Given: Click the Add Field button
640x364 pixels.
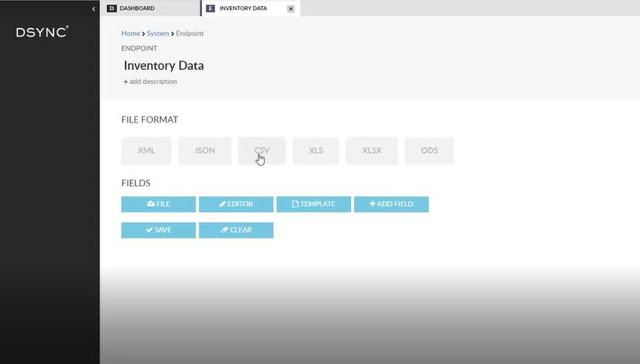Looking at the screenshot, I should 391,204.
